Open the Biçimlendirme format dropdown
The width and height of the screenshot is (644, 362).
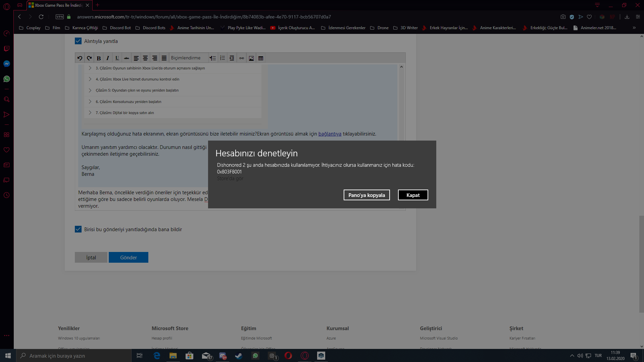coord(189,58)
